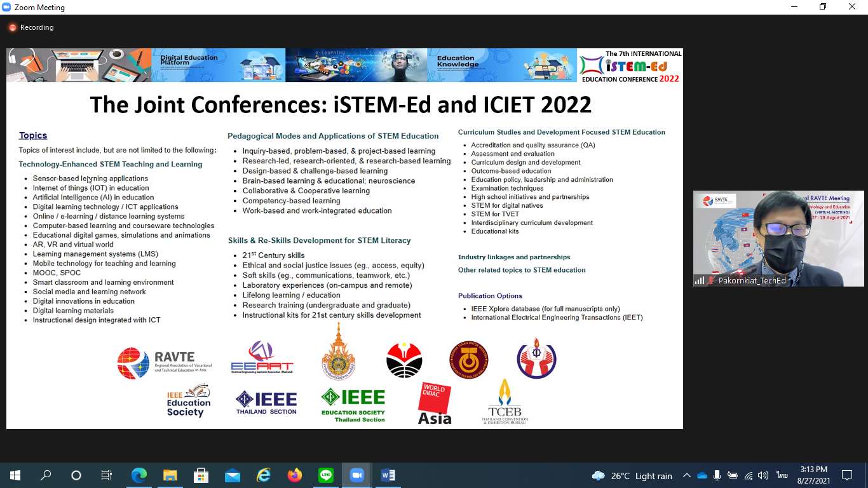
Task: Restore down the Zoom Meeting window
Action: pos(823,7)
